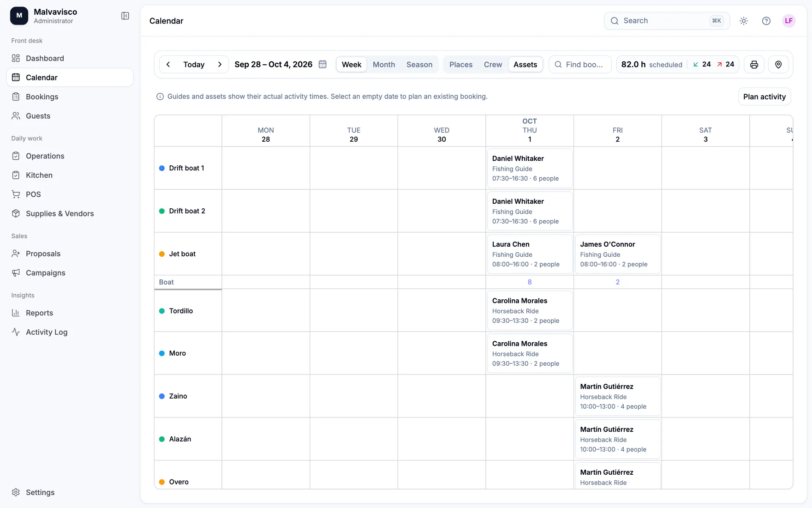Collapse the sidebar panel icon
Image resolution: width=812 pixels, height=508 pixels.
[x=125, y=16]
